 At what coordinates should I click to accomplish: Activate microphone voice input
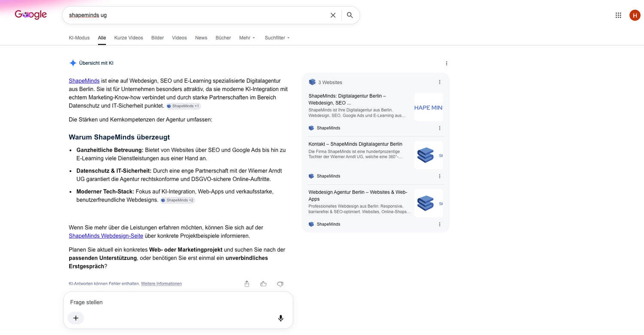(x=281, y=318)
